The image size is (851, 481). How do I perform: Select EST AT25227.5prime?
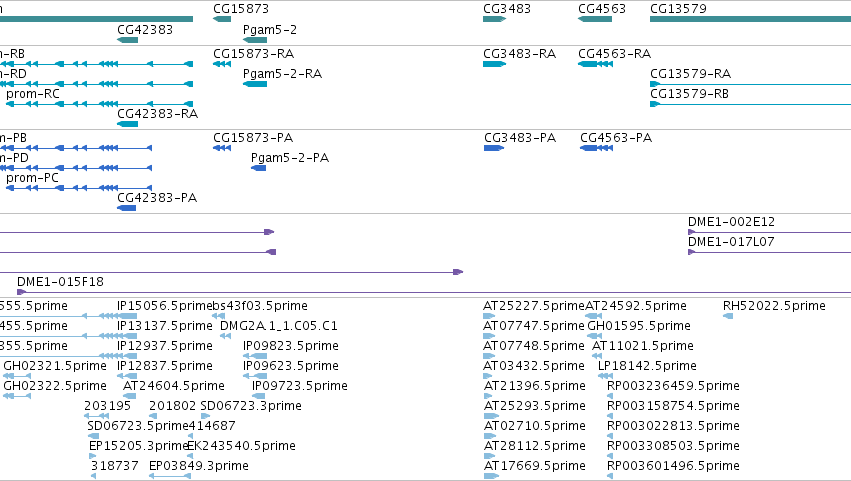[489, 316]
